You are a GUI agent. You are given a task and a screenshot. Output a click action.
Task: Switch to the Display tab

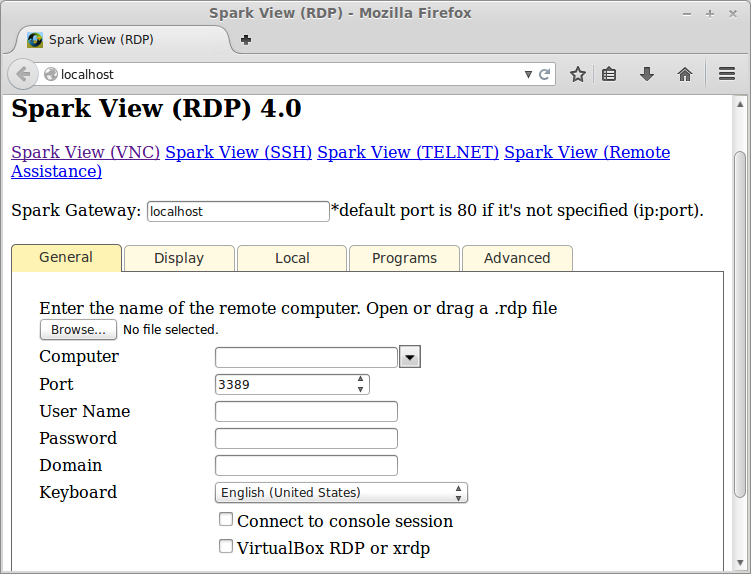[x=179, y=258]
